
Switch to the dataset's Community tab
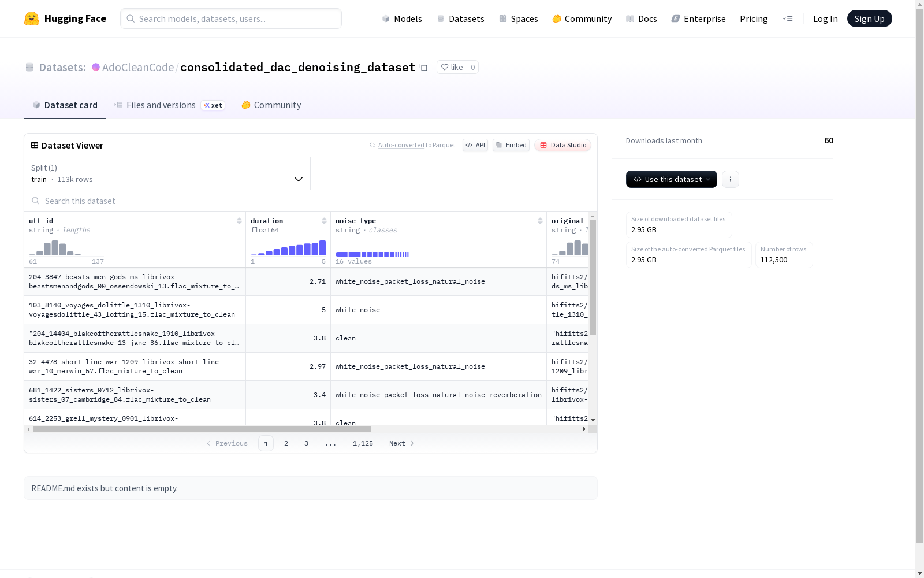(271, 105)
